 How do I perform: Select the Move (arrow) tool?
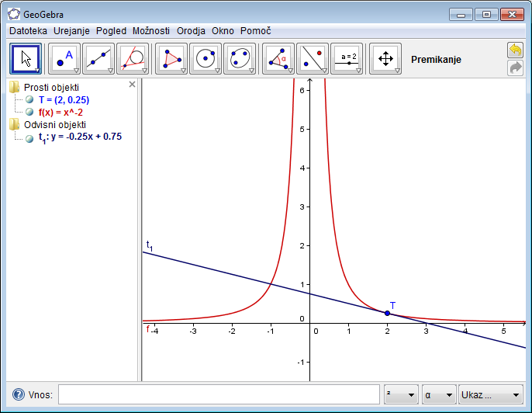[x=26, y=58]
